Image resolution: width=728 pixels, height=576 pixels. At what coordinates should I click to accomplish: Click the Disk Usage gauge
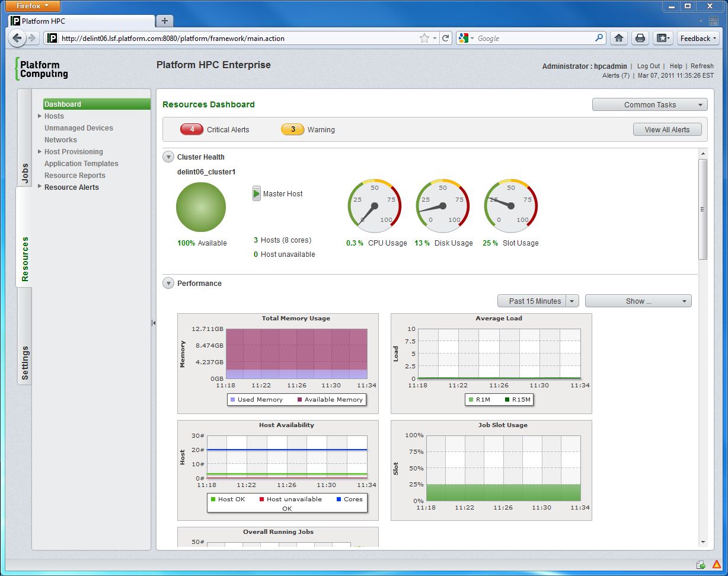click(442, 205)
